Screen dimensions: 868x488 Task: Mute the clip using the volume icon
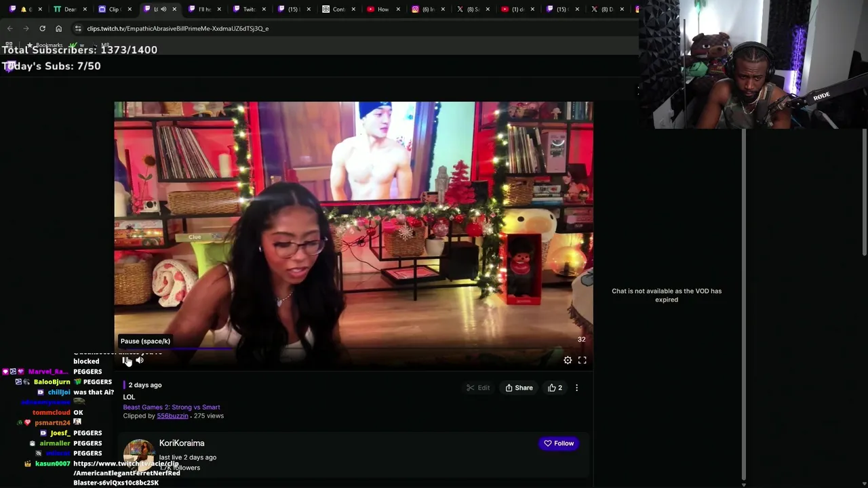[140, 360]
